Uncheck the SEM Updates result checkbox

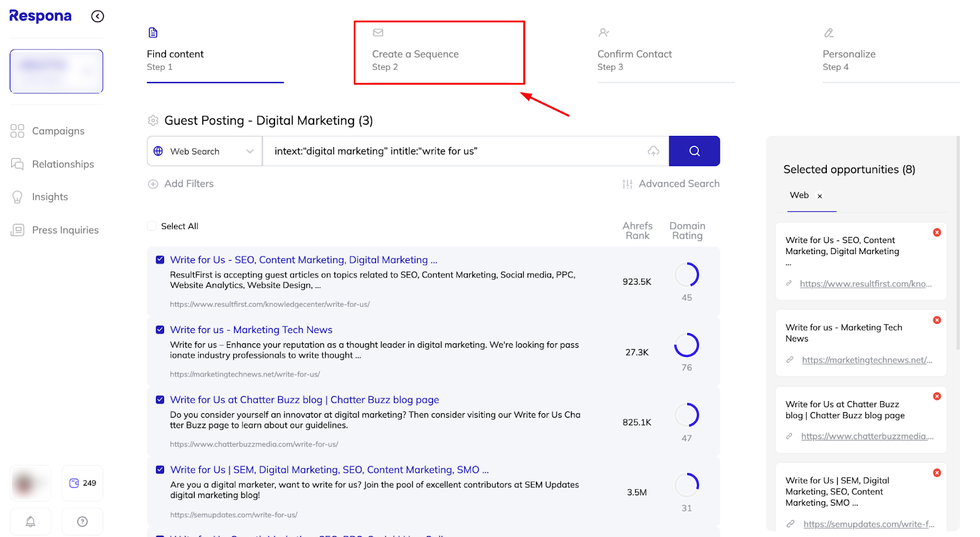click(160, 470)
